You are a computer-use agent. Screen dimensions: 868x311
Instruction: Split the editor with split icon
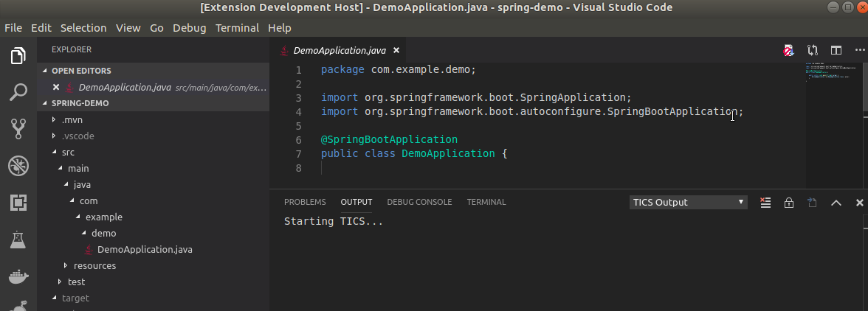pos(836,50)
